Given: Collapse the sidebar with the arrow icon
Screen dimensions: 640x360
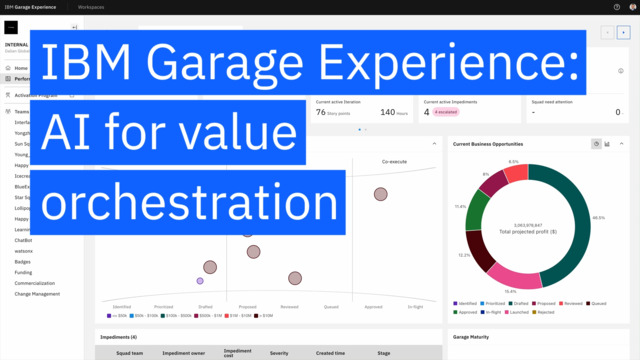Looking at the screenshot, I should click(x=74, y=27).
